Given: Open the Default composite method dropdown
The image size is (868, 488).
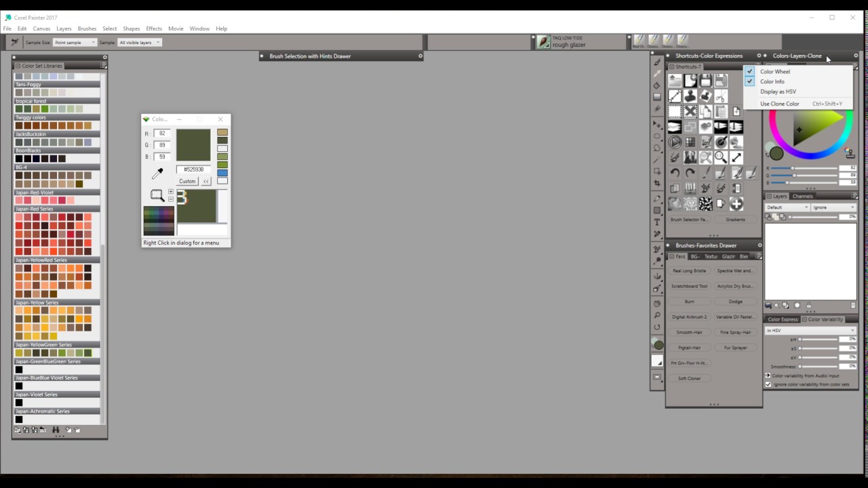Looking at the screenshot, I should pos(787,207).
